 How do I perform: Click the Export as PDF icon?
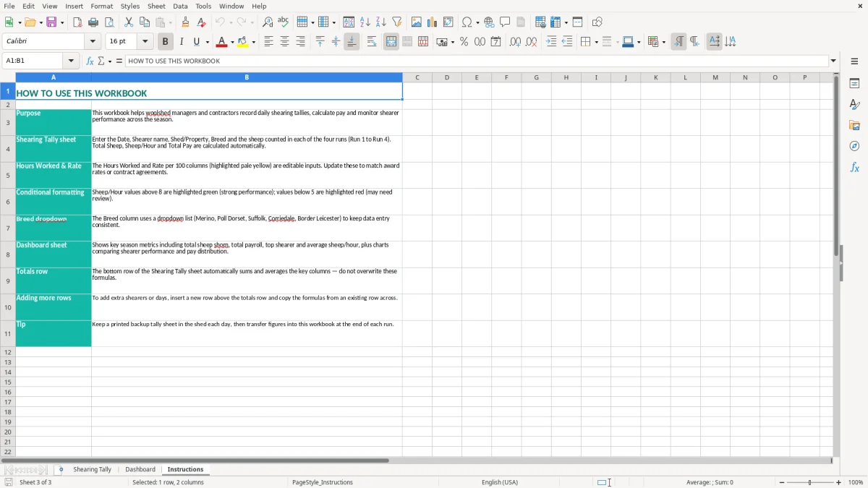tap(77, 22)
